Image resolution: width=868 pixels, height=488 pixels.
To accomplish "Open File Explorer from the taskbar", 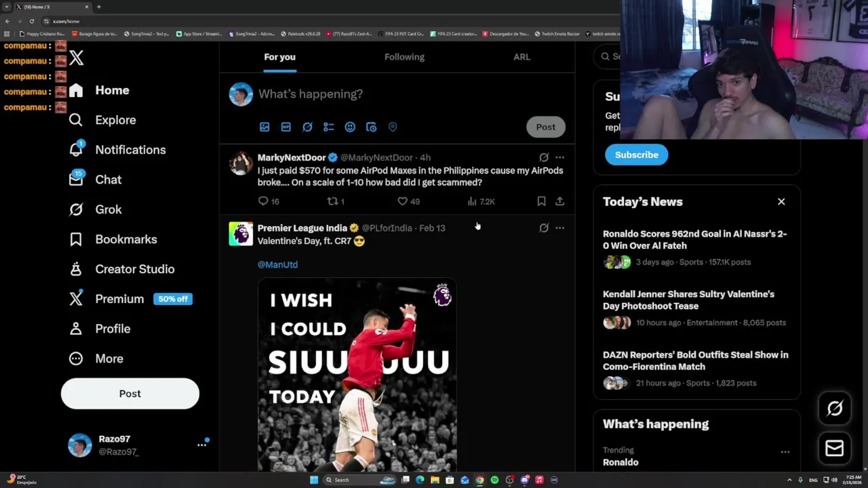I will pyautogui.click(x=435, y=480).
